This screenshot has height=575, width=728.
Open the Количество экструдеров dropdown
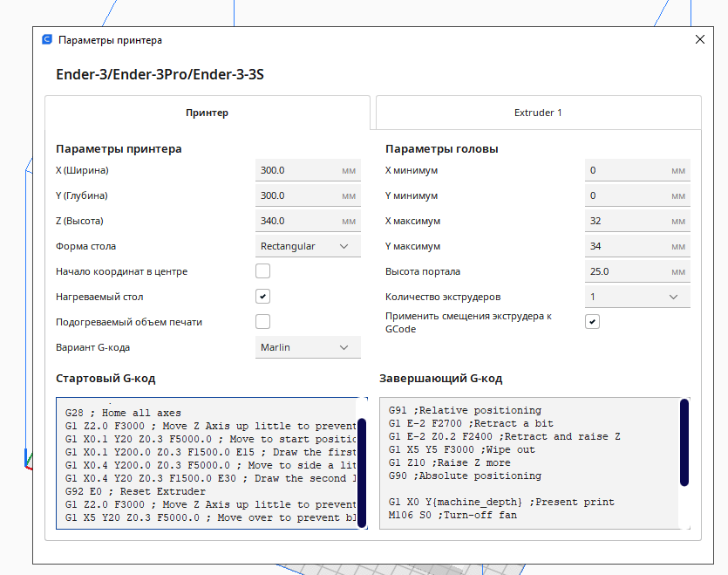pos(637,297)
